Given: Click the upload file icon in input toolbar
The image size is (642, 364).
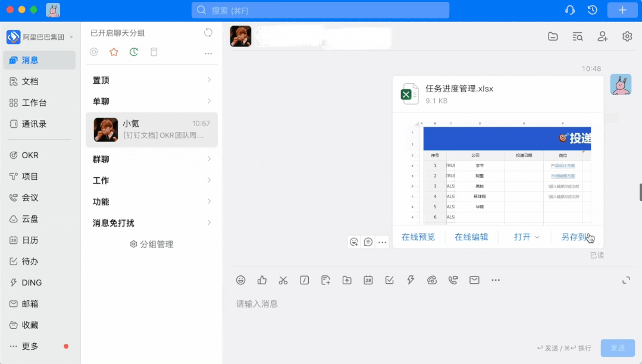Looking at the screenshot, I should point(347,280).
